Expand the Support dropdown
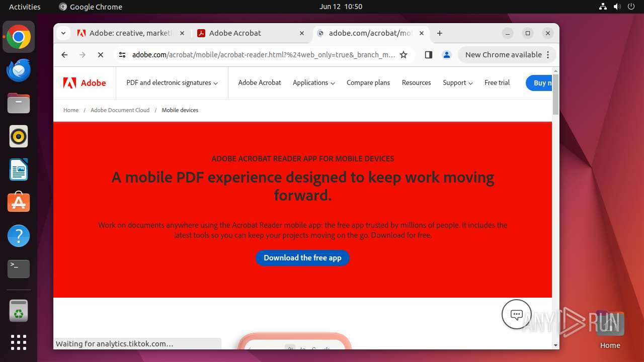This screenshot has width=644, height=362. 458,83
